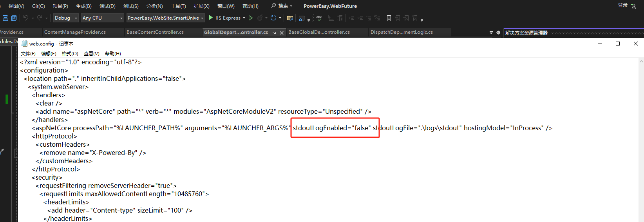This screenshot has height=222, width=644.
Task: Open the Any CPU platform dropdown
Action: coord(103,18)
